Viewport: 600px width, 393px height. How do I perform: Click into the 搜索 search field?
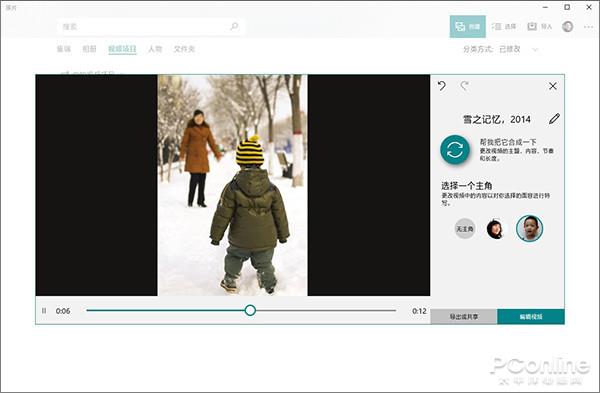pyautogui.click(x=151, y=26)
